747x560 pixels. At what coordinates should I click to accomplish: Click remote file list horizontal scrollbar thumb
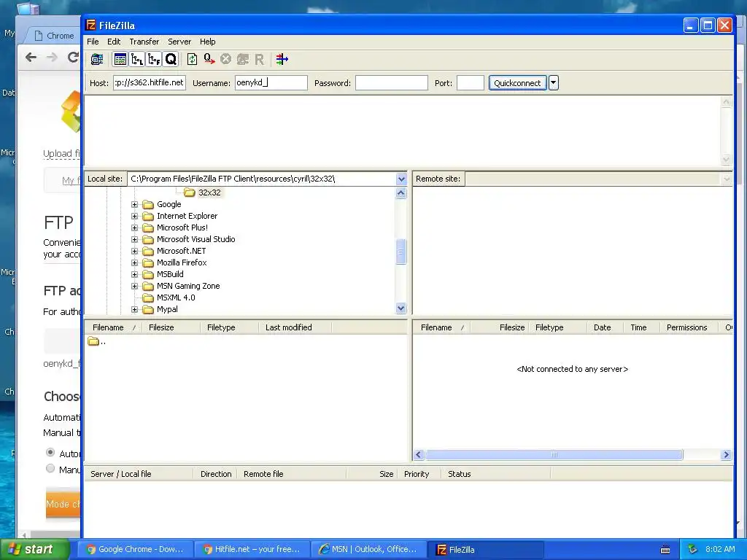click(x=554, y=455)
